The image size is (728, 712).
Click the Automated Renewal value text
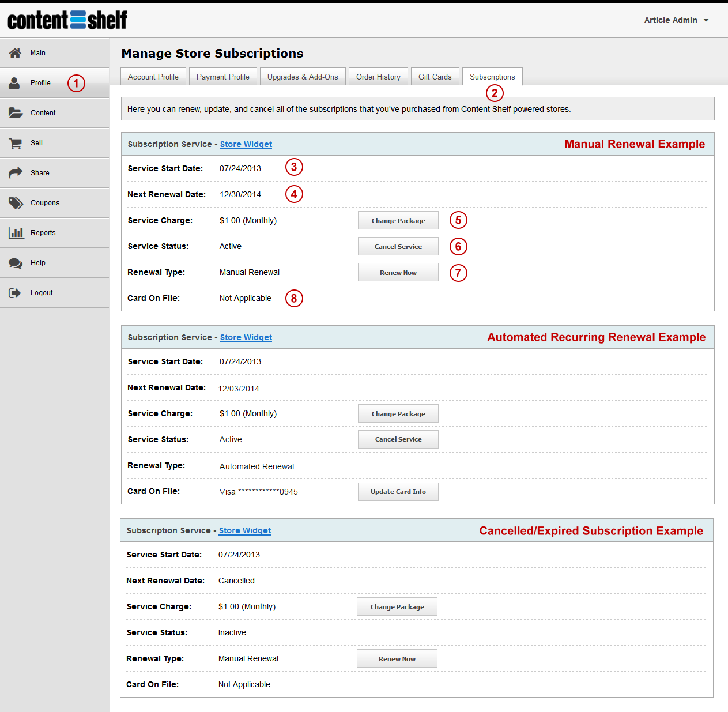click(x=257, y=466)
